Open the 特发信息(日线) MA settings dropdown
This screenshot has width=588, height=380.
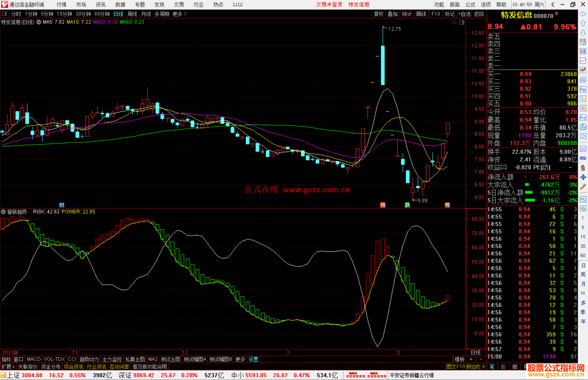click(x=39, y=22)
